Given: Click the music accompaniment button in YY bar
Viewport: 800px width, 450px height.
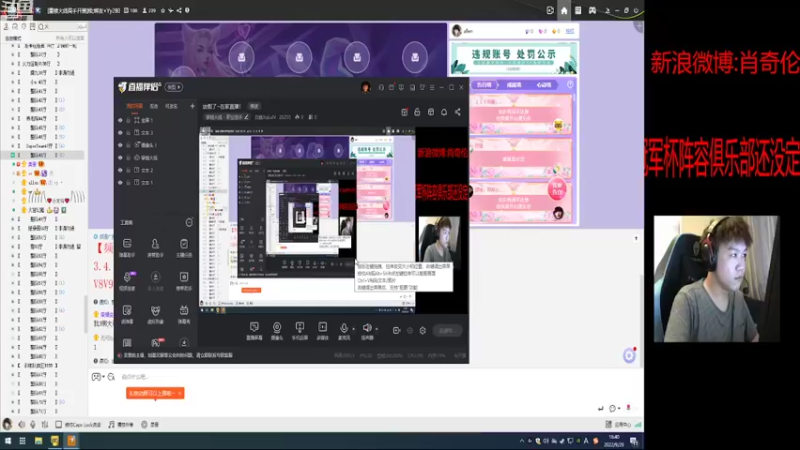Looking at the screenshot, I should point(121,424).
